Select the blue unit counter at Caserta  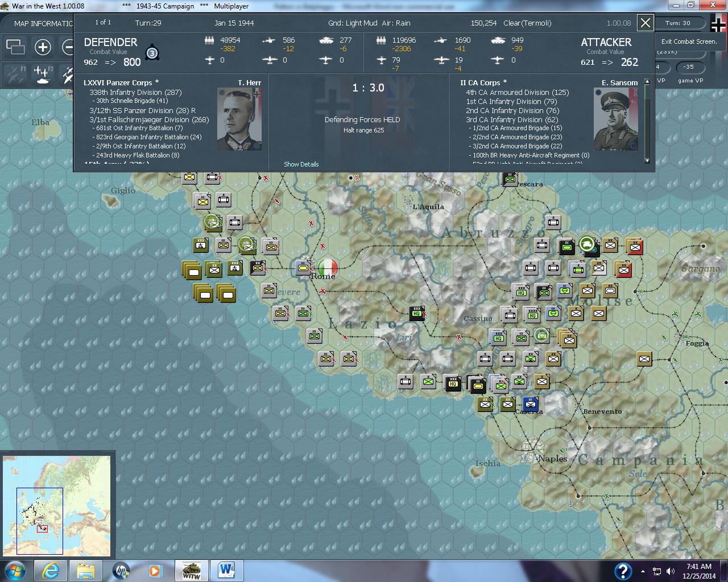click(x=531, y=404)
